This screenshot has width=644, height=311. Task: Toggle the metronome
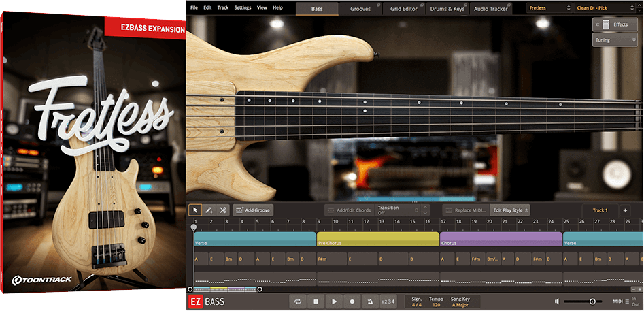[370, 301]
